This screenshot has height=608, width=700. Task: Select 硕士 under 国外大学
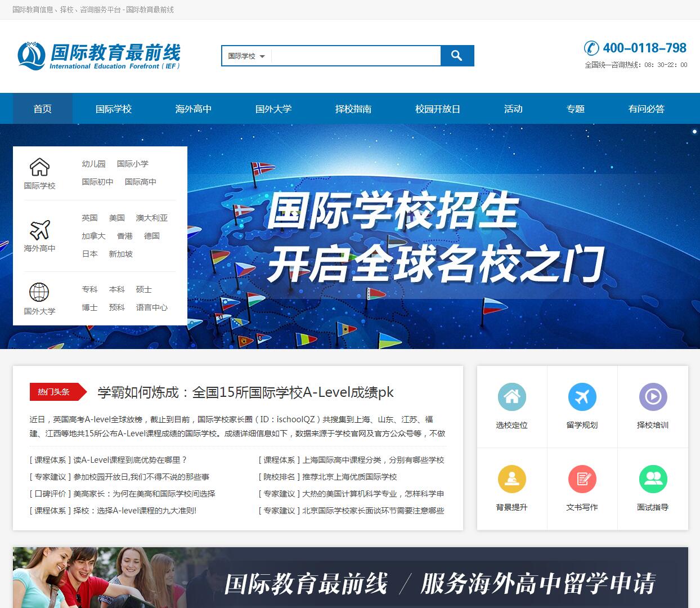pos(143,289)
